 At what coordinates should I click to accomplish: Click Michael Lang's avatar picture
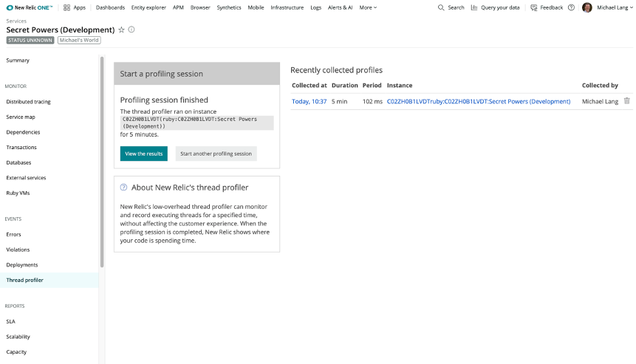click(x=587, y=7)
